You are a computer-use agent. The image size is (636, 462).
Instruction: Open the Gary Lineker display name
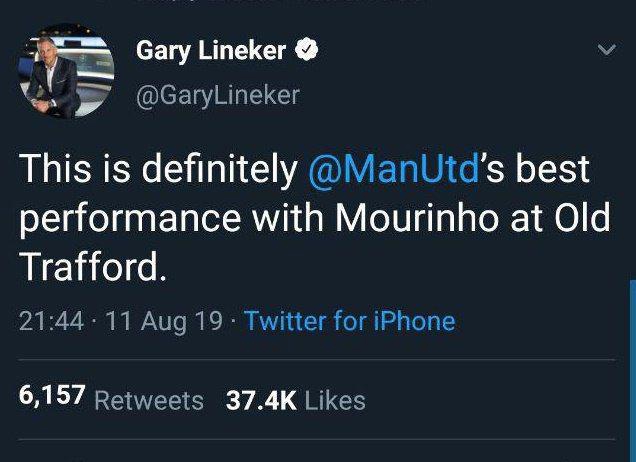211,52
